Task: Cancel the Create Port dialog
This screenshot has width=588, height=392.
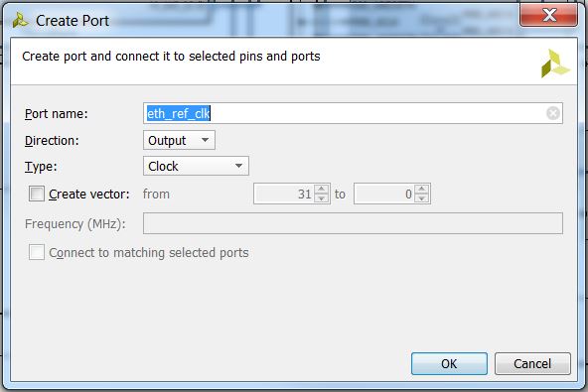Action: 532,363
